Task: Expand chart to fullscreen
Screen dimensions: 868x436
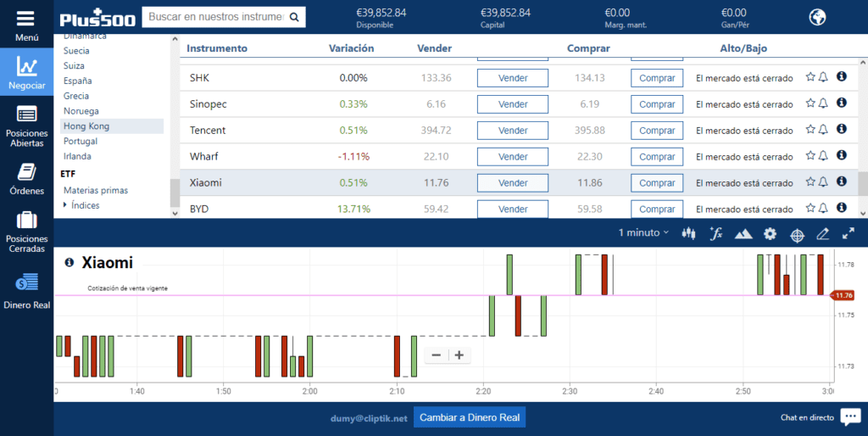Action: pyautogui.click(x=848, y=234)
